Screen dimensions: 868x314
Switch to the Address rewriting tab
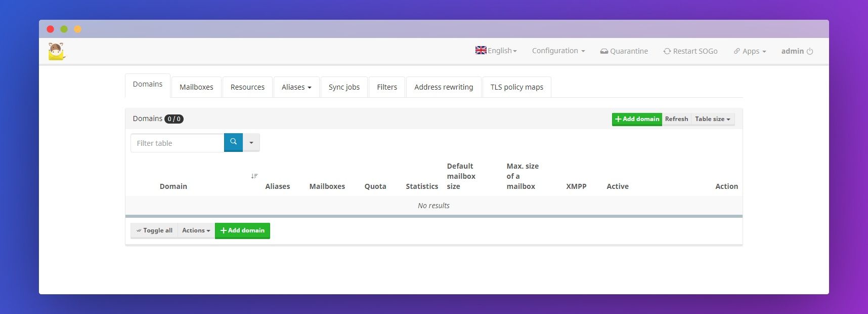click(444, 87)
